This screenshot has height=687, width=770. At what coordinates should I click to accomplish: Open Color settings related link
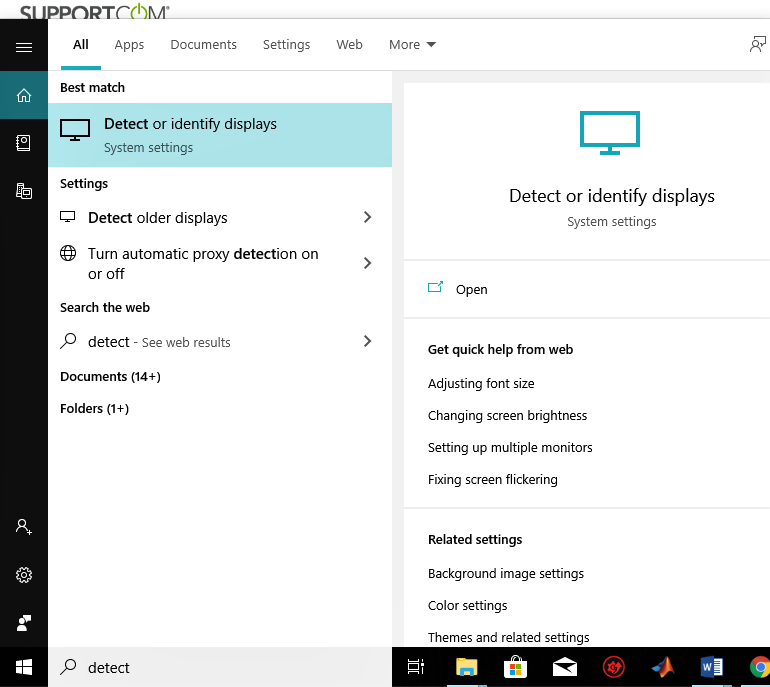pyautogui.click(x=468, y=605)
